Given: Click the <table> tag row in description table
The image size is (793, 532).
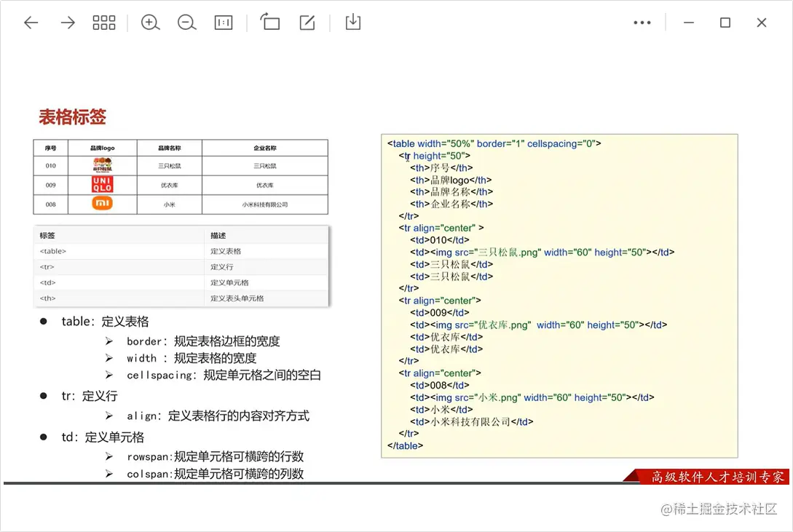Looking at the screenshot, I should 181,251.
